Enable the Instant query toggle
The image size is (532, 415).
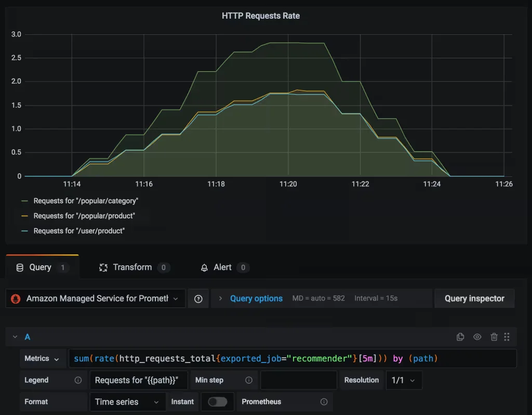pyautogui.click(x=217, y=401)
